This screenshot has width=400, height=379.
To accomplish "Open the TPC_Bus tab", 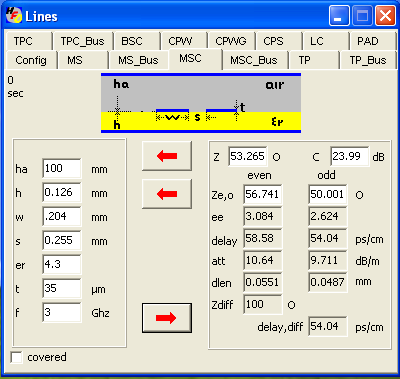I will click(x=82, y=41).
